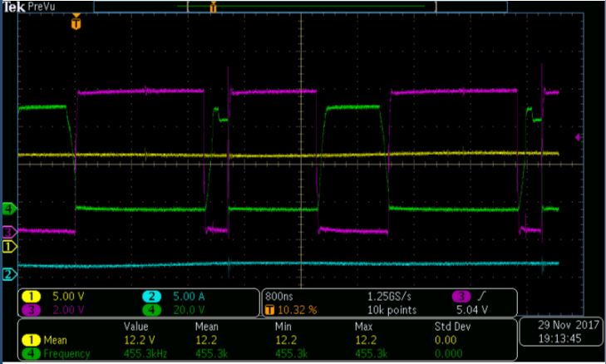606x364 pixels.
Task: Click the channel 3 scale value 2.00 V
Action: tap(68, 310)
